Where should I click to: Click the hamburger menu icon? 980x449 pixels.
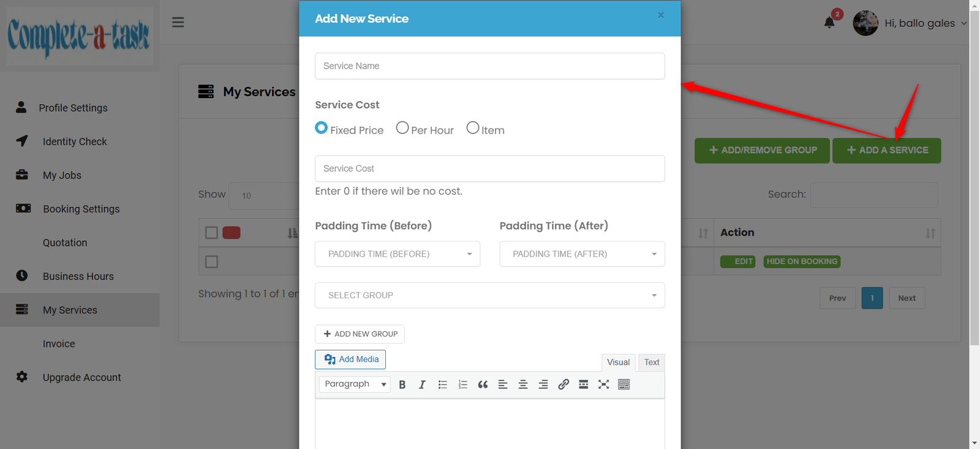(x=178, y=21)
